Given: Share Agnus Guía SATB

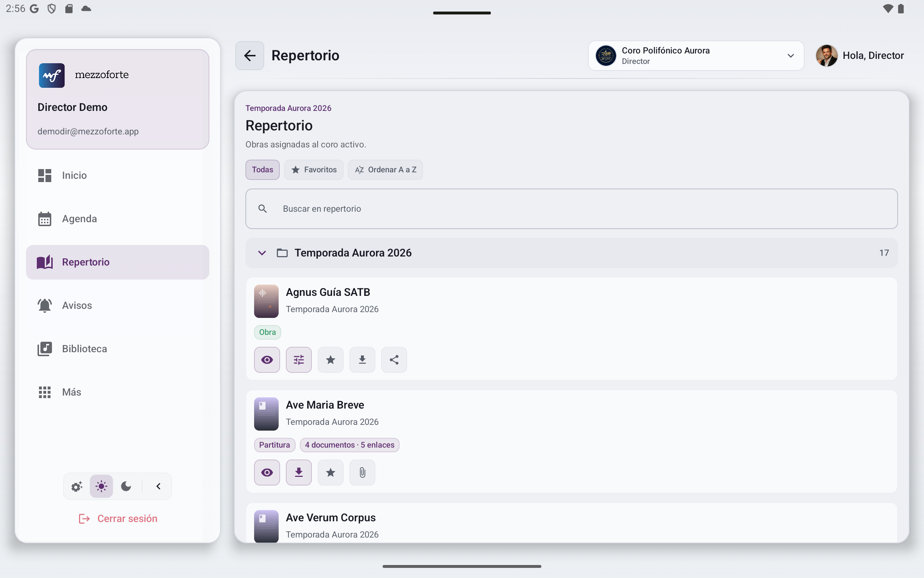Looking at the screenshot, I should click(x=394, y=360).
